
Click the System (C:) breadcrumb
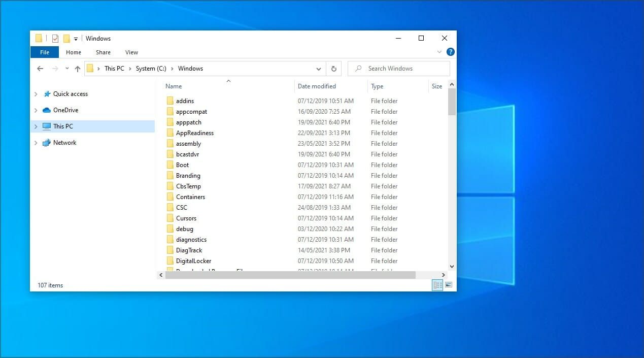[x=151, y=69]
